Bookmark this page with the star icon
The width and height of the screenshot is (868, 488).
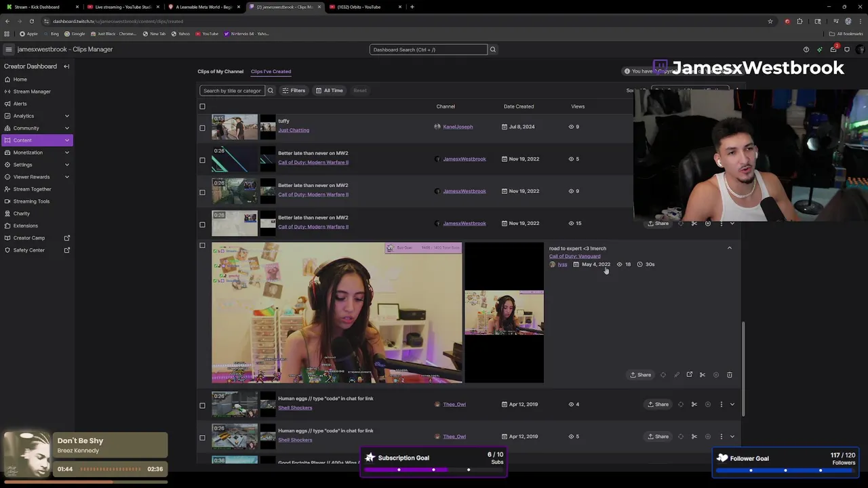point(770,21)
